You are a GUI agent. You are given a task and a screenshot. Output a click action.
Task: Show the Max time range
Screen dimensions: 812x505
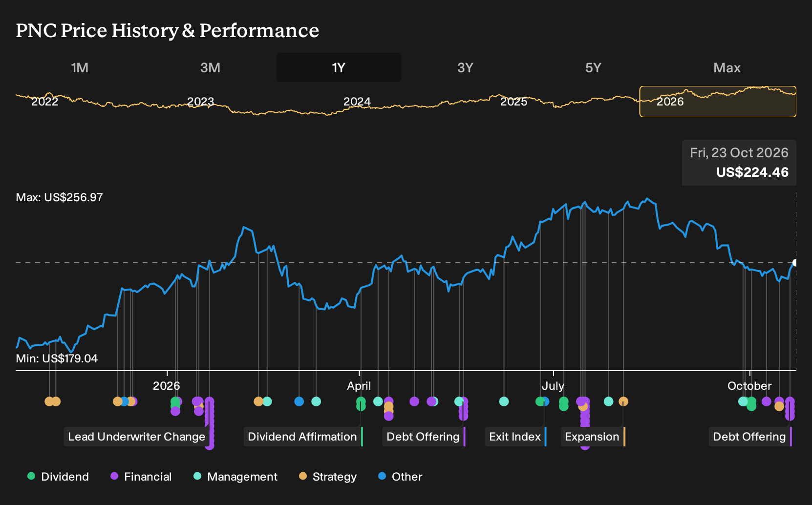(727, 67)
